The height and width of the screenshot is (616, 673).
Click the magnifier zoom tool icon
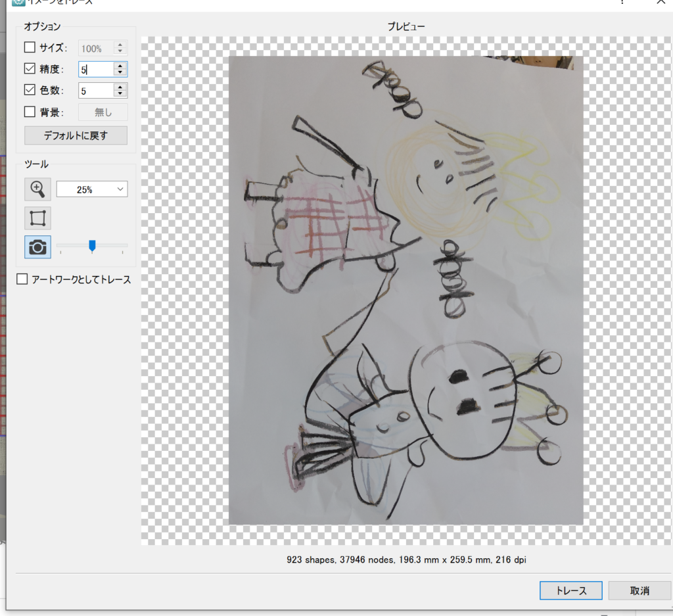tap(37, 189)
